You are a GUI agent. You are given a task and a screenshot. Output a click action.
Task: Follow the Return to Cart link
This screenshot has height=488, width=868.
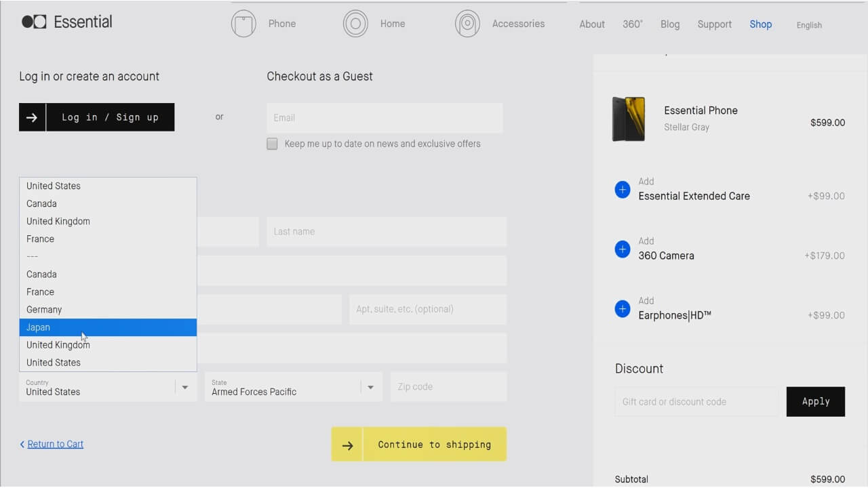(x=55, y=445)
